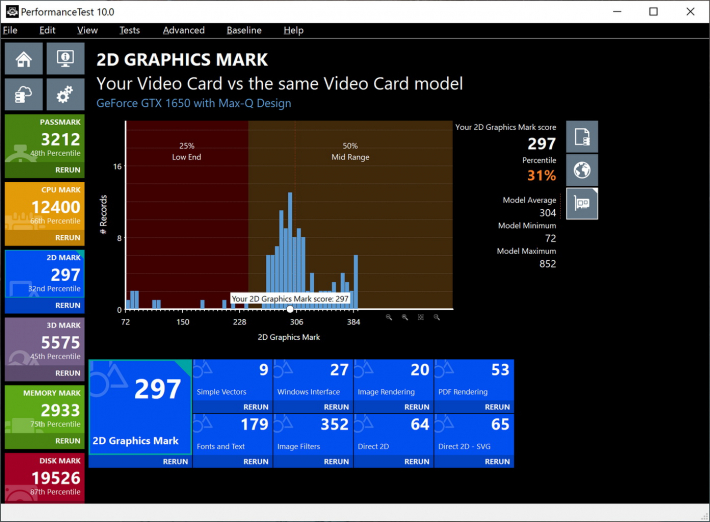Screen dimensions: 710x522
Task: Click the baseline comparison document icon
Action: pyautogui.click(x=582, y=136)
